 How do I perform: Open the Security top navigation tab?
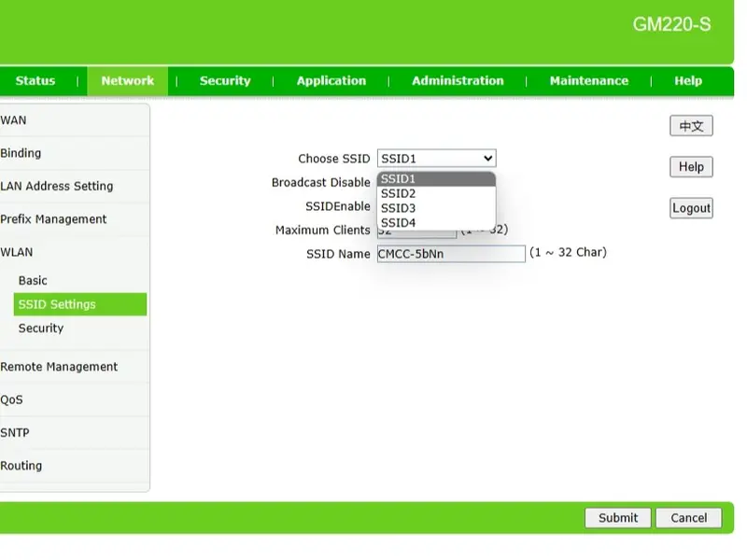225,81
